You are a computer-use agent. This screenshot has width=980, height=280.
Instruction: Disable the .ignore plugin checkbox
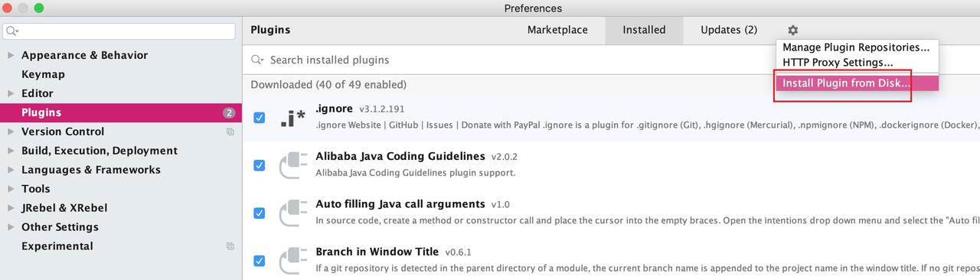(x=259, y=118)
